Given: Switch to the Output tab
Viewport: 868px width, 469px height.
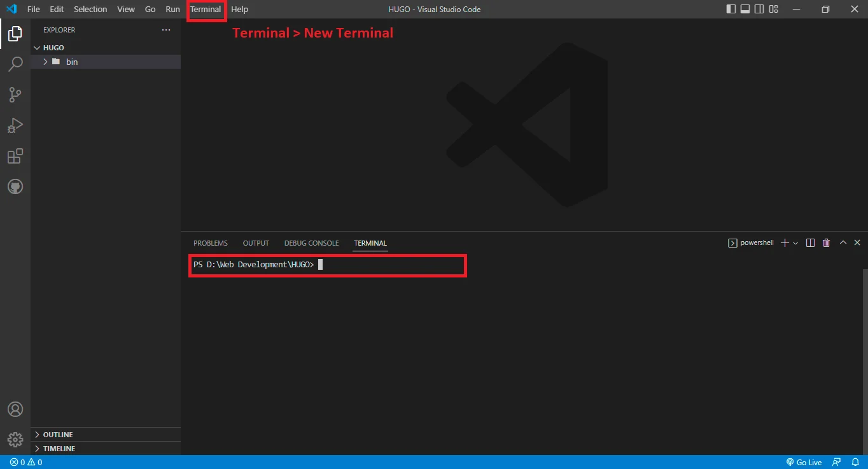Looking at the screenshot, I should (x=256, y=243).
